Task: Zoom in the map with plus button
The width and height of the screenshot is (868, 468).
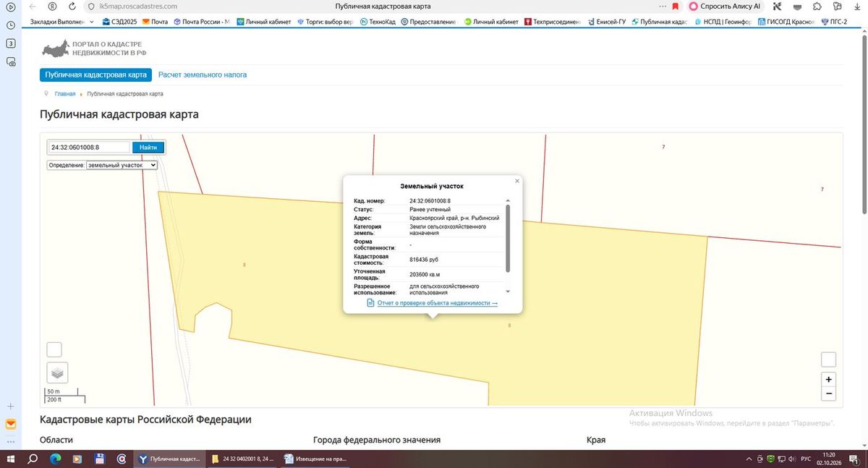Action: (x=829, y=379)
